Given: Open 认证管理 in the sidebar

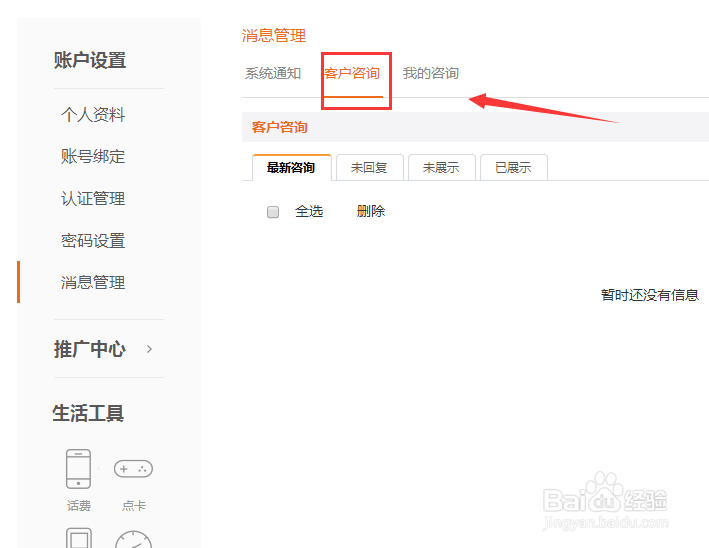Looking at the screenshot, I should (93, 198).
